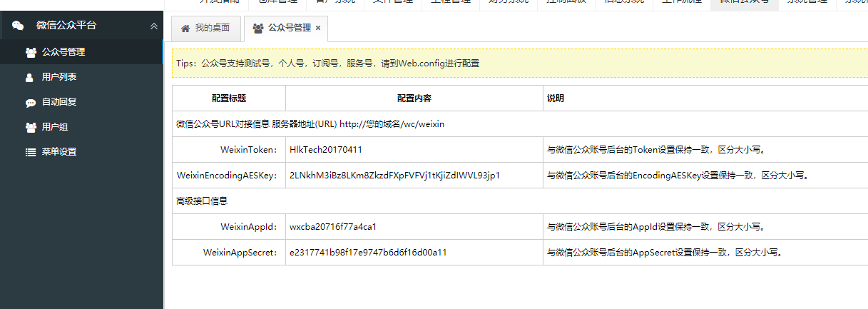Click the 微信公众号URL对接信息 section row

[520, 124]
